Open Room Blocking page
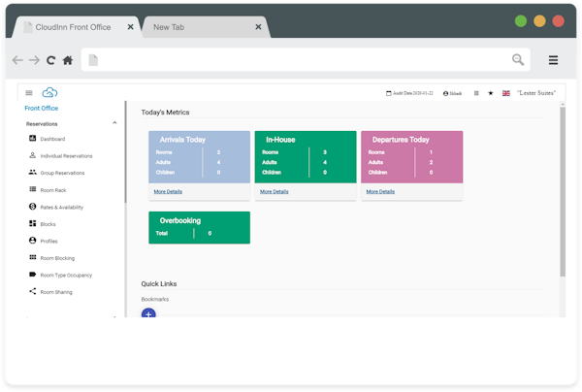The width and height of the screenshot is (582, 392). click(x=52, y=258)
